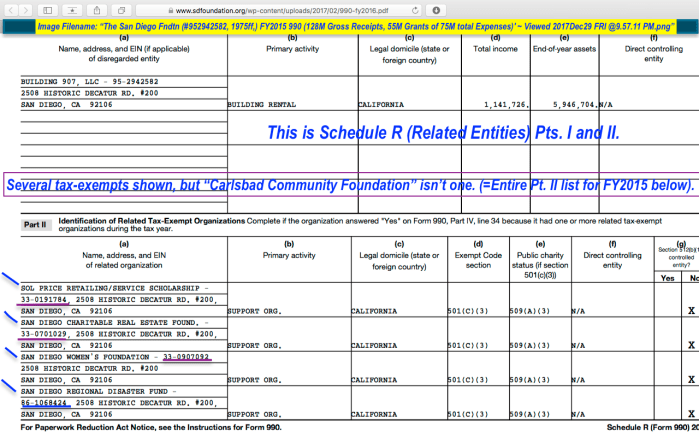
Task: Toggle the Safari sidebar icon
Action: (49, 6)
